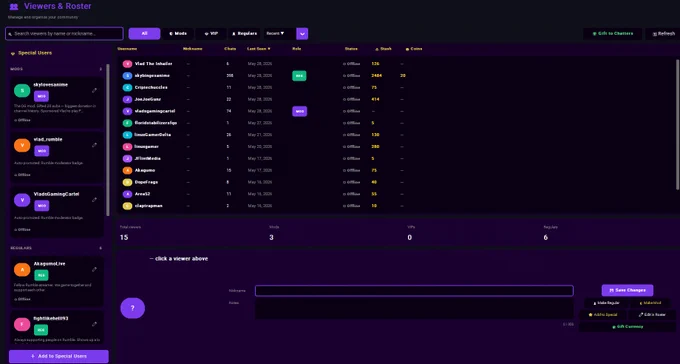Select the linuxGamerDelta row name

click(x=153, y=134)
